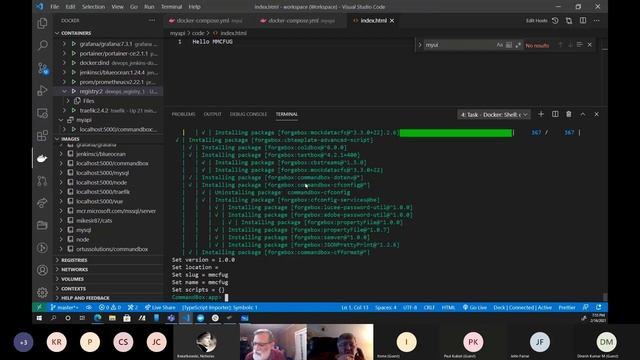640x360 pixels.
Task: Open the Search view in activity bar
Action: pyautogui.click(x=42, y=45)
